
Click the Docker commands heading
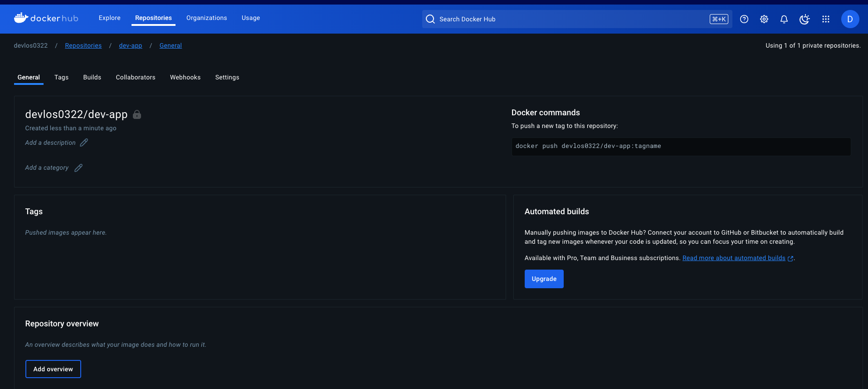546,113
